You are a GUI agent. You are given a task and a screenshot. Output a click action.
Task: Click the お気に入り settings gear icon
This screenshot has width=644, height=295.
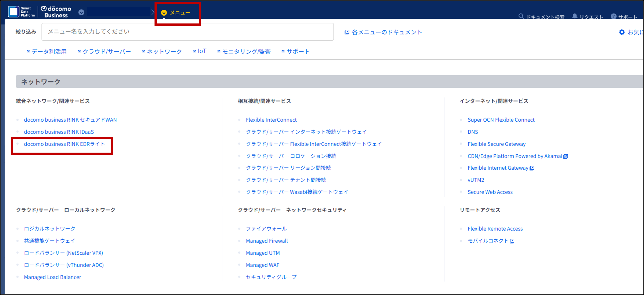coord(622,32)
